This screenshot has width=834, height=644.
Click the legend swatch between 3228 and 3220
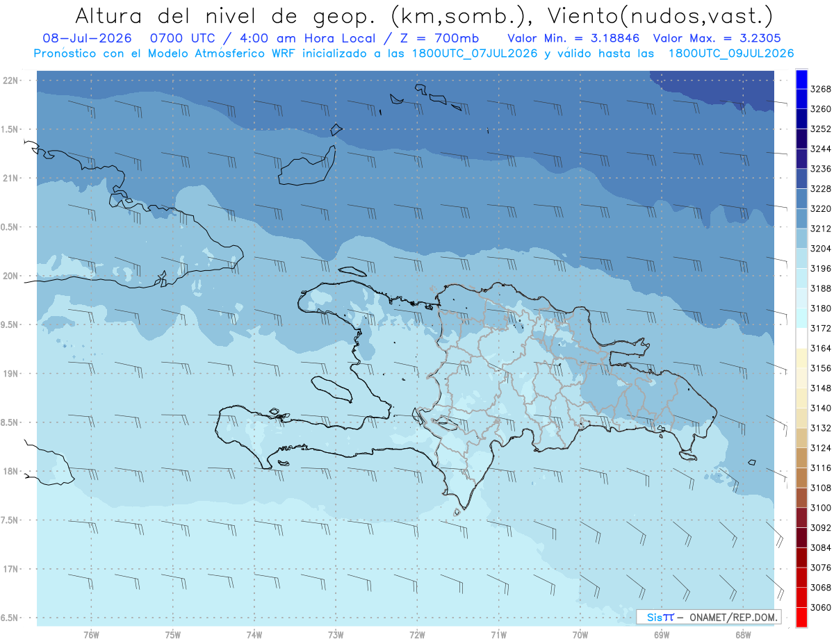coord(801,198)
